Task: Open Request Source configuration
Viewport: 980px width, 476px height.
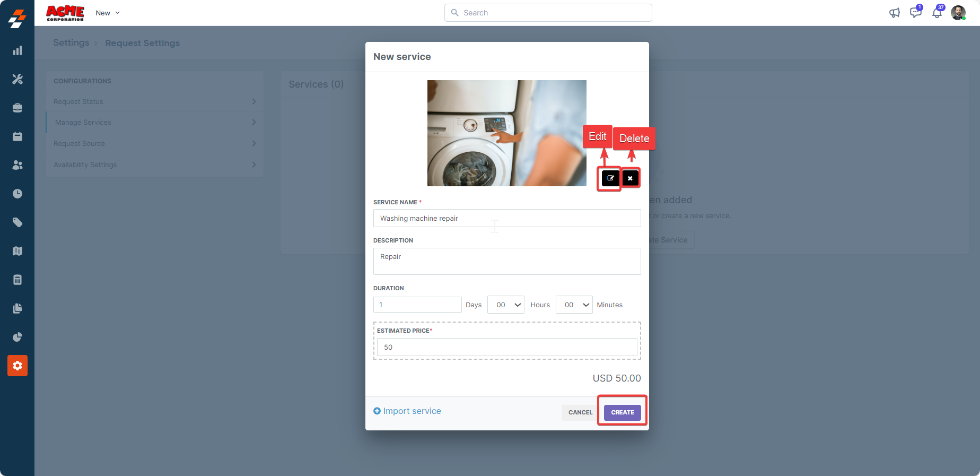Action: click(155, 143)
